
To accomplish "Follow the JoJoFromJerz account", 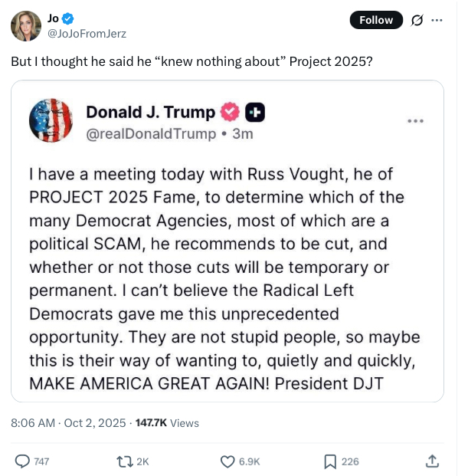I will (x=376, y=20).
